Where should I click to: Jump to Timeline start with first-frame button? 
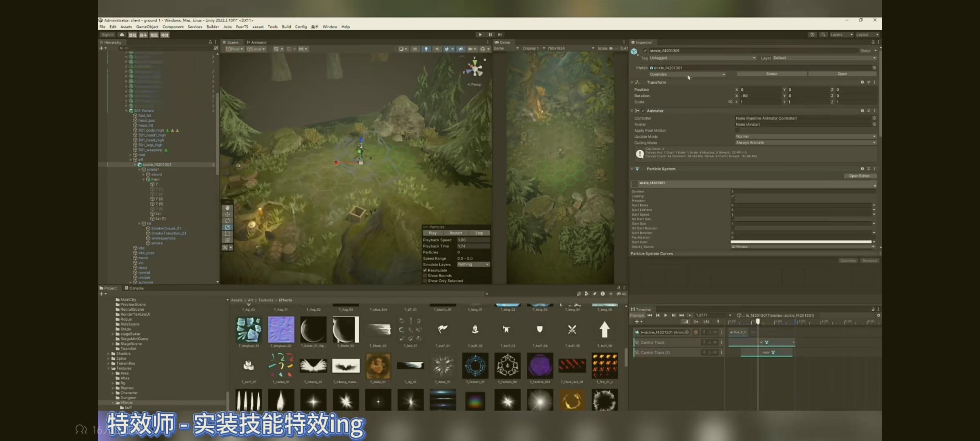650,315
